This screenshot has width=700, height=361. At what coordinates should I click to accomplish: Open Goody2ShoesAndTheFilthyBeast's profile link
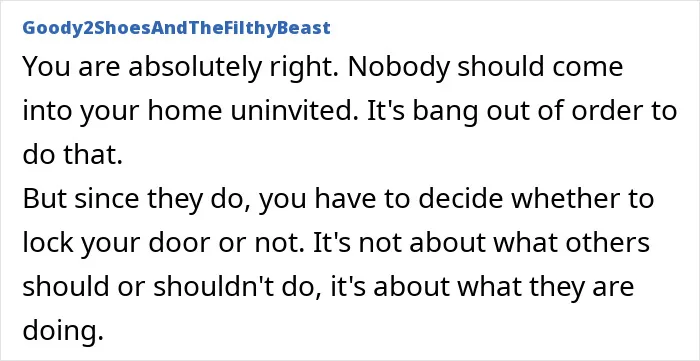[x=176, y=28]
